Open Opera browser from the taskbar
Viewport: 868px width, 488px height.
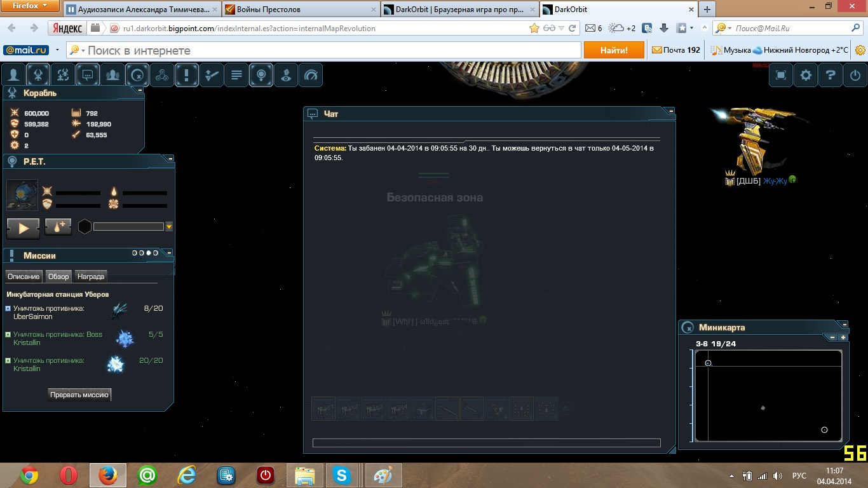click(x=69, y=475)
